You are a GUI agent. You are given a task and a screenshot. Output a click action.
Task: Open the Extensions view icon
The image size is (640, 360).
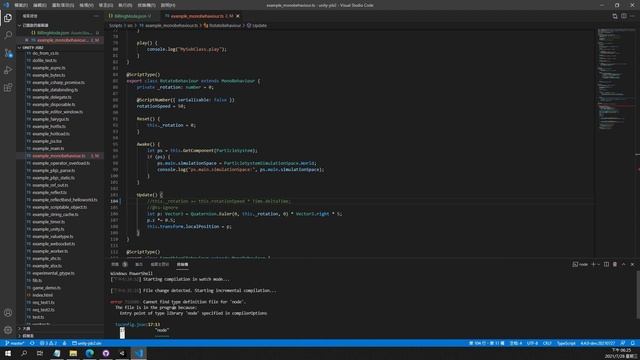pos(8,88)
